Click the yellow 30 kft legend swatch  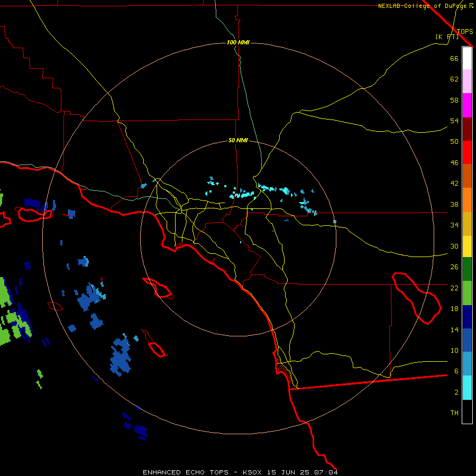(467, 246)
